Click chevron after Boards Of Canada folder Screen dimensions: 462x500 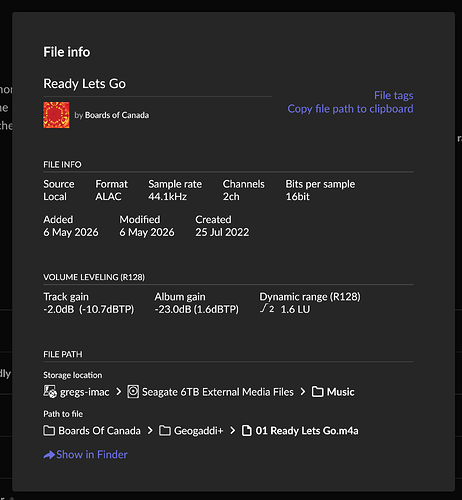(150, 430)
